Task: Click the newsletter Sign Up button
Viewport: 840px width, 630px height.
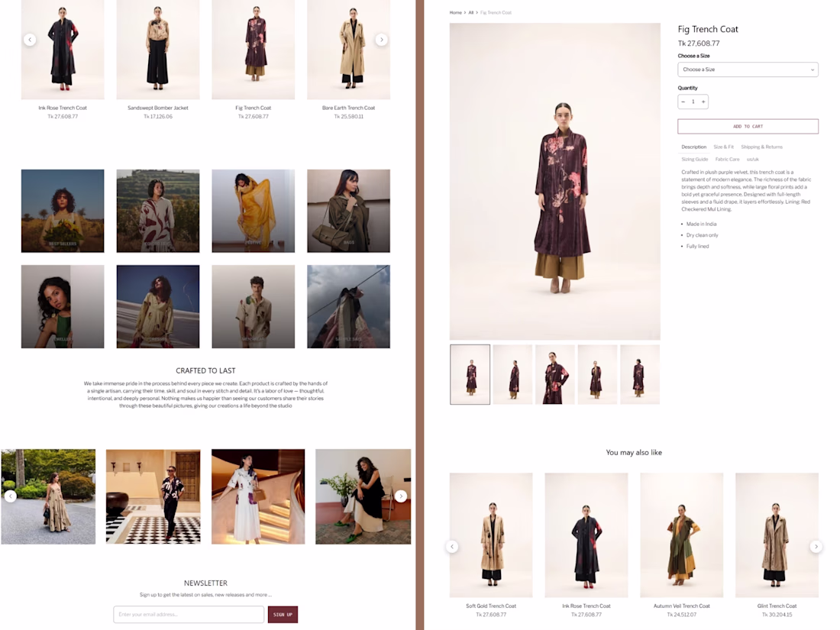Action: [283, 615]
